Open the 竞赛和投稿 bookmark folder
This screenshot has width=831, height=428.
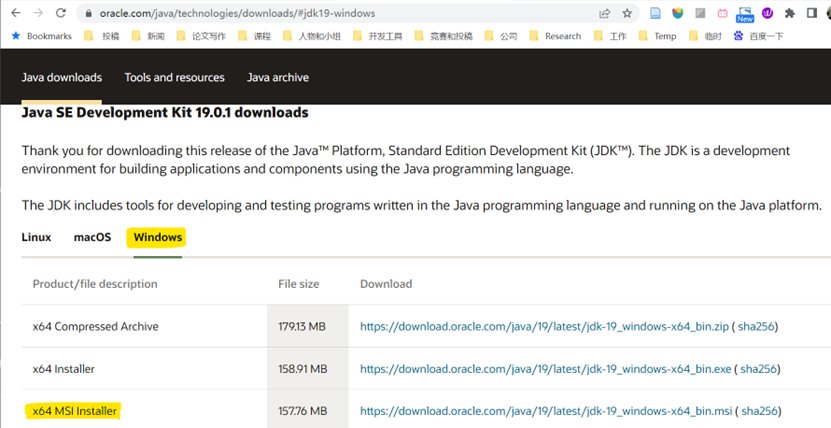click(x=443, y=36)
